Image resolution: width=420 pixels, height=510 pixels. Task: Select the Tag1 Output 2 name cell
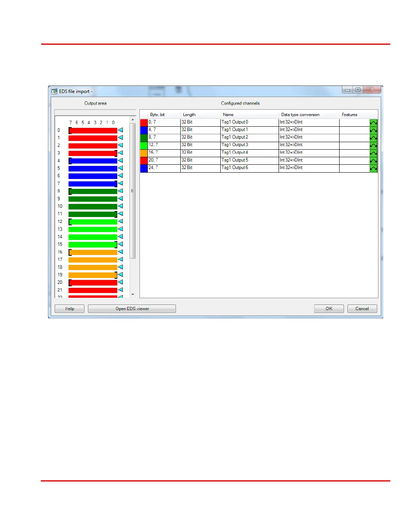[x=250, y=138]
